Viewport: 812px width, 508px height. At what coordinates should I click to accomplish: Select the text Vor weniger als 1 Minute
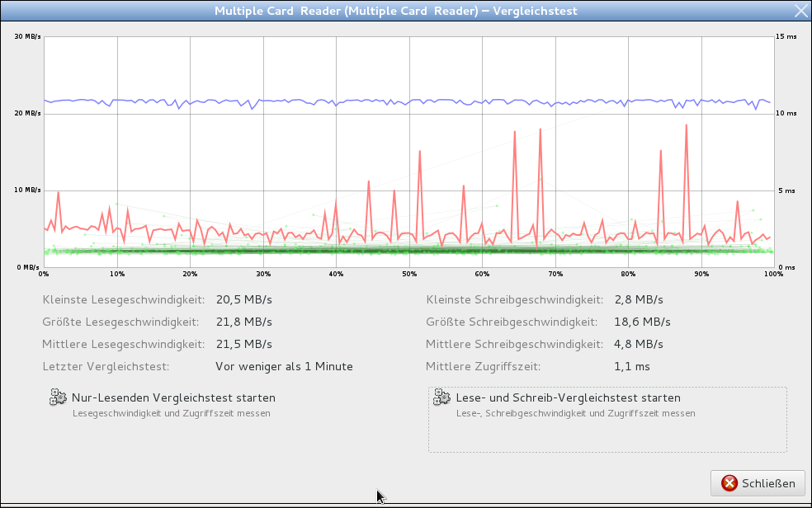[284, 366]
